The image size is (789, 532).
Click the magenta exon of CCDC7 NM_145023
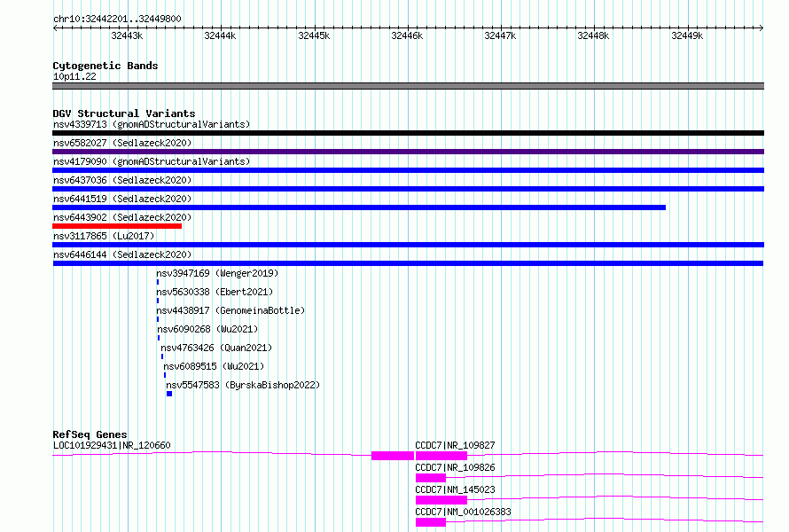[x=441, y=500]
